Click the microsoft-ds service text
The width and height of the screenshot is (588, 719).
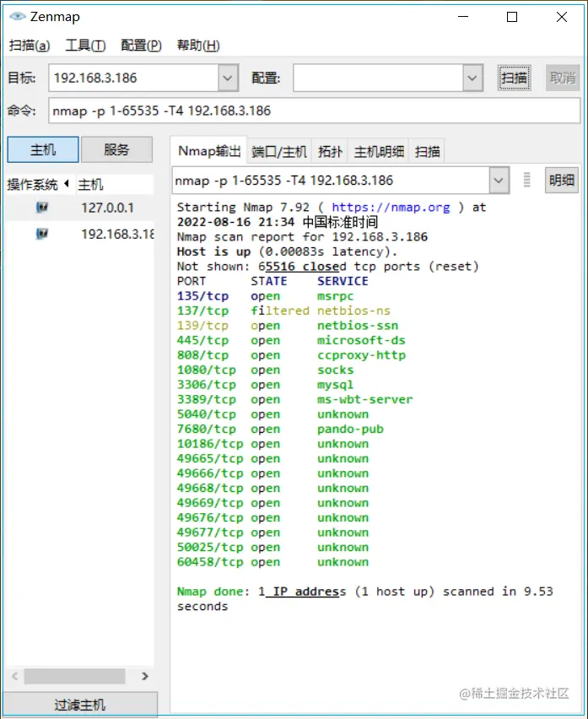(361, 340)
